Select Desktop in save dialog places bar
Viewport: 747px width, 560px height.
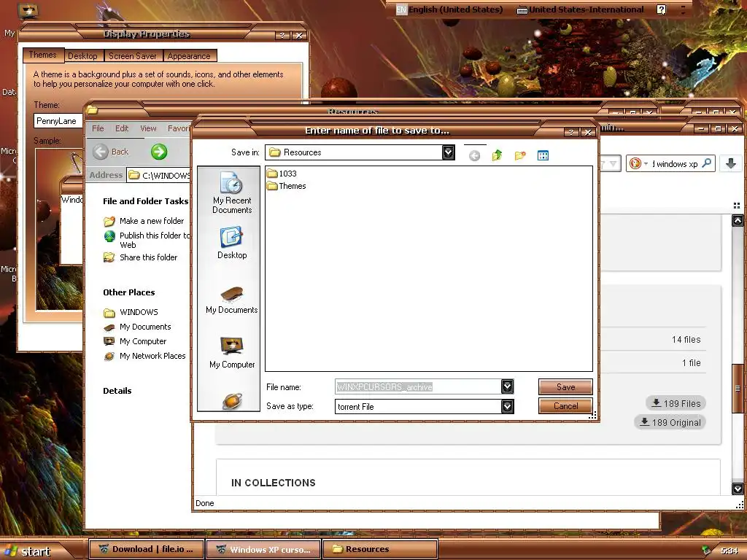point(232,244)
